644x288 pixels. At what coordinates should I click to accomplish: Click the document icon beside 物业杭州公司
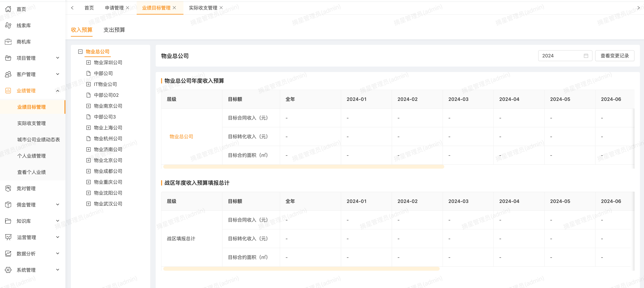pos(88,139)
